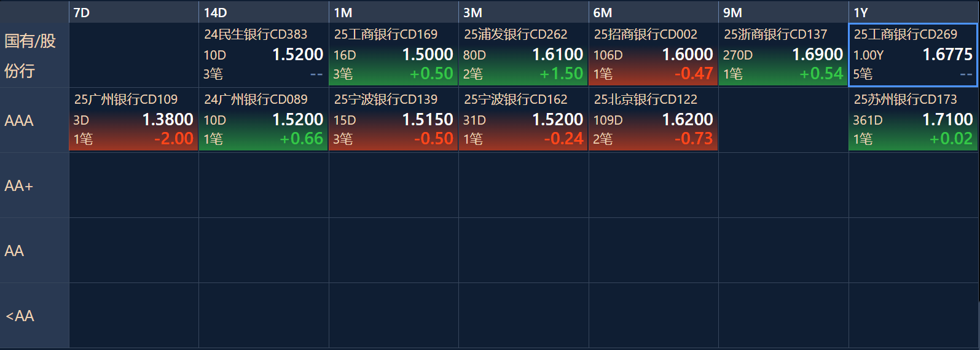Open the 25宁波银行CD139 quote cell

[394, 120]
